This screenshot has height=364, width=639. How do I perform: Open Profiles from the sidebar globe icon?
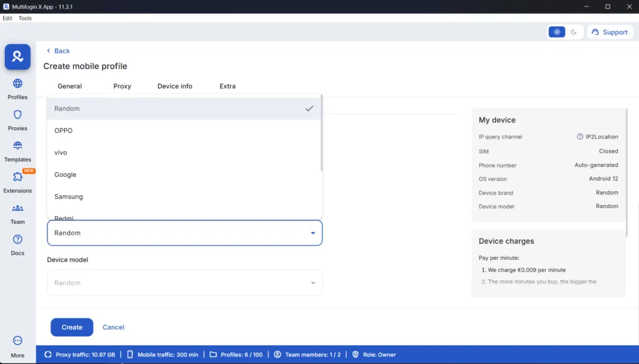(17, 84)
